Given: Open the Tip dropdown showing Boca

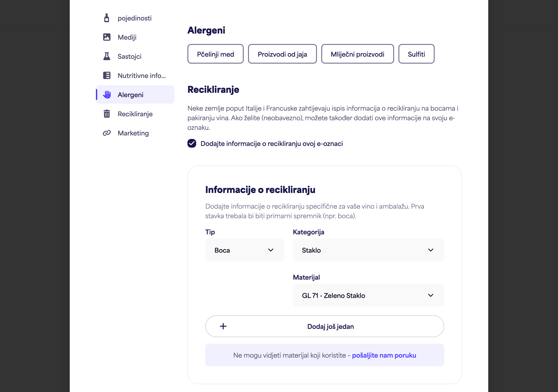Looking at the screenshot, I should click(x=245, y=250).
